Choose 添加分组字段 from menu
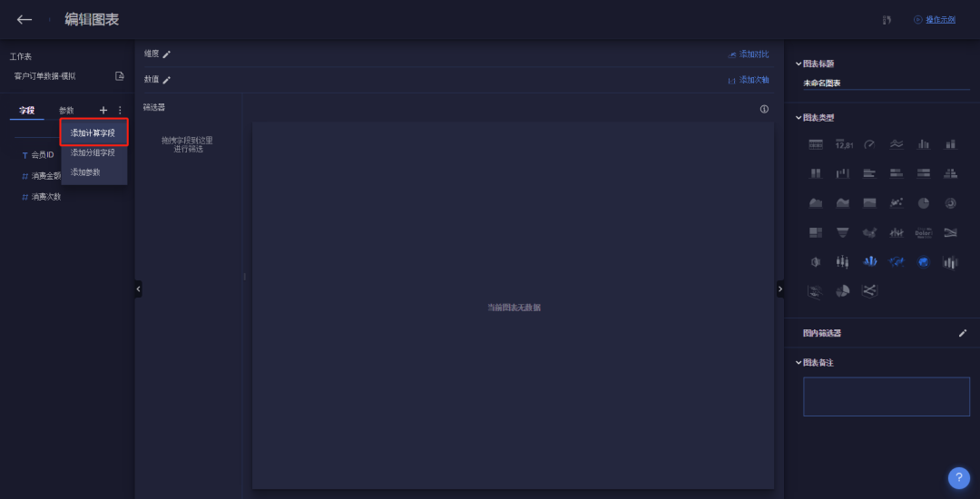This screenshot has width=980, height=499. (x=93, y=152)
